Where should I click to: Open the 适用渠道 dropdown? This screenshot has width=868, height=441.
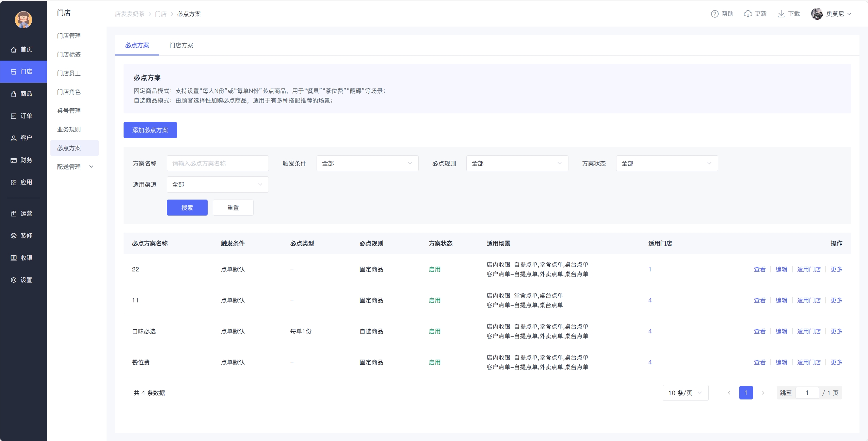tap(217, 185)
